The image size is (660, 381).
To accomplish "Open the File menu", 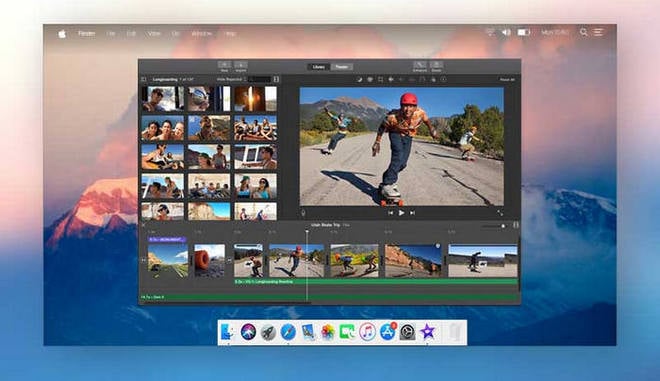I will point(111,33).
